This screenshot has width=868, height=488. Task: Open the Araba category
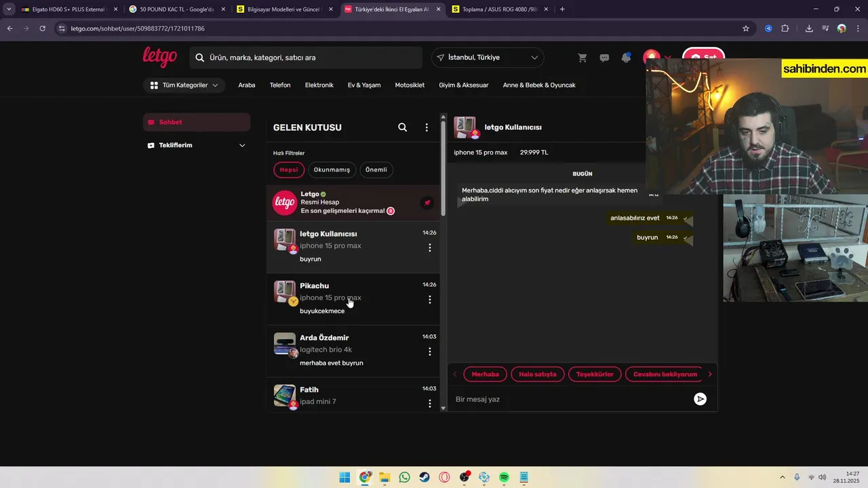pyautogui.click(x=247, y=85)
